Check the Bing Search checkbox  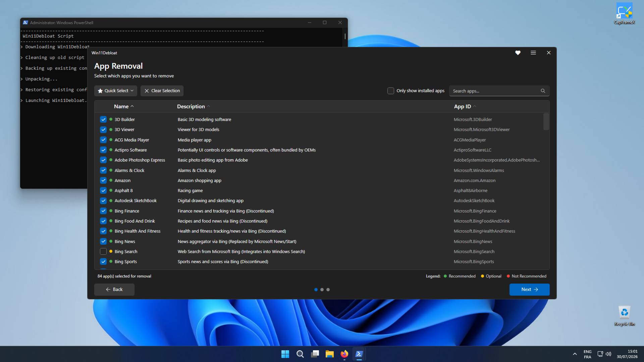pos(103,251)
